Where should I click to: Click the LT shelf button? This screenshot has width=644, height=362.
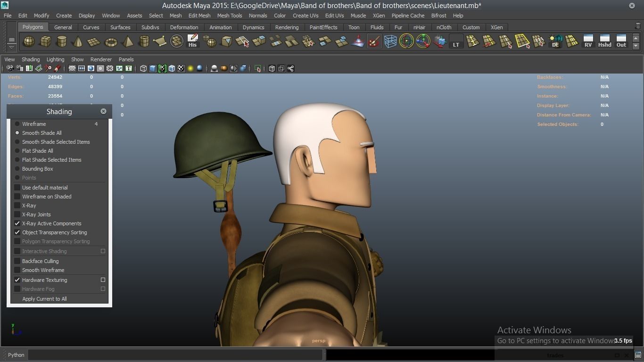pyautogui.click(x=456, y=41)
